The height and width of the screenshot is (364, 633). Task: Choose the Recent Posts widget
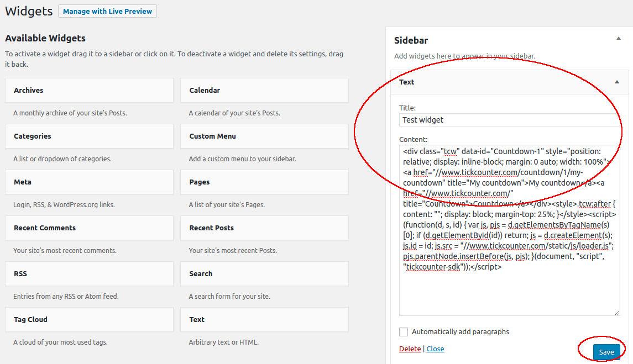[264, 228]
